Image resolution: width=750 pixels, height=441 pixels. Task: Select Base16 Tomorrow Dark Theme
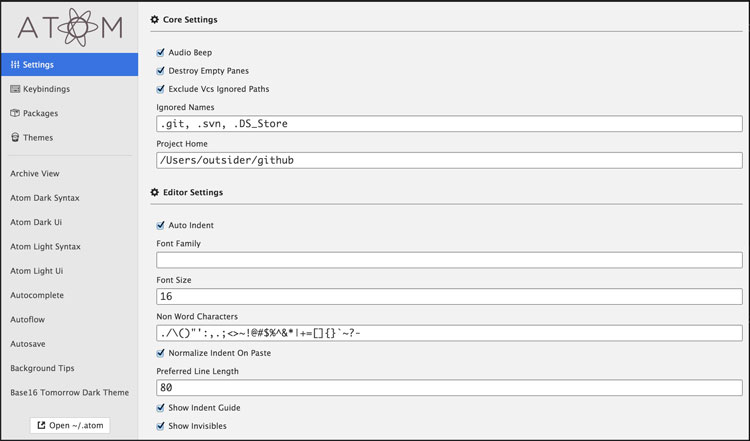pyautogui.click(x=69, y=393)
